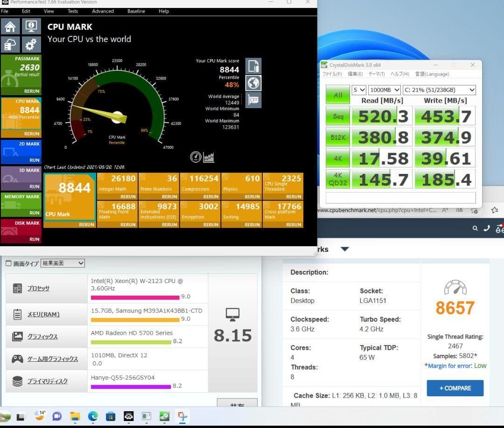504x428 pixels.
Task: Open PerformanceTest settings gears icon
Action: [31, 45]
